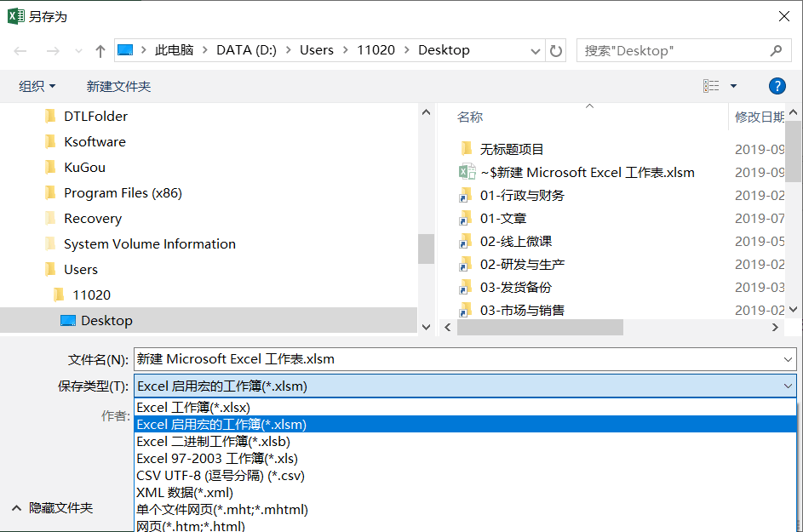
Task: Select the 02-研发与生产 shortcut folder
Action: [522, 265]
